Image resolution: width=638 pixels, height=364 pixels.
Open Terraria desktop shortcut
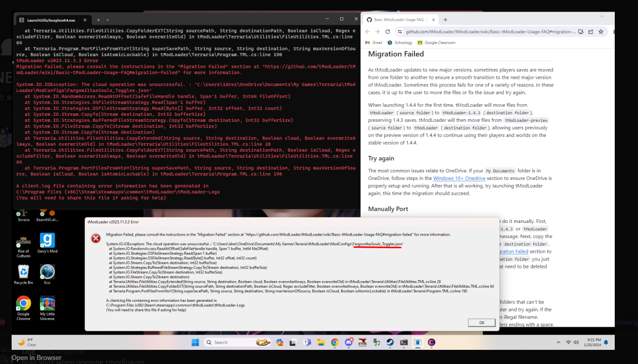pyautogui.click(x=23, y=216)
